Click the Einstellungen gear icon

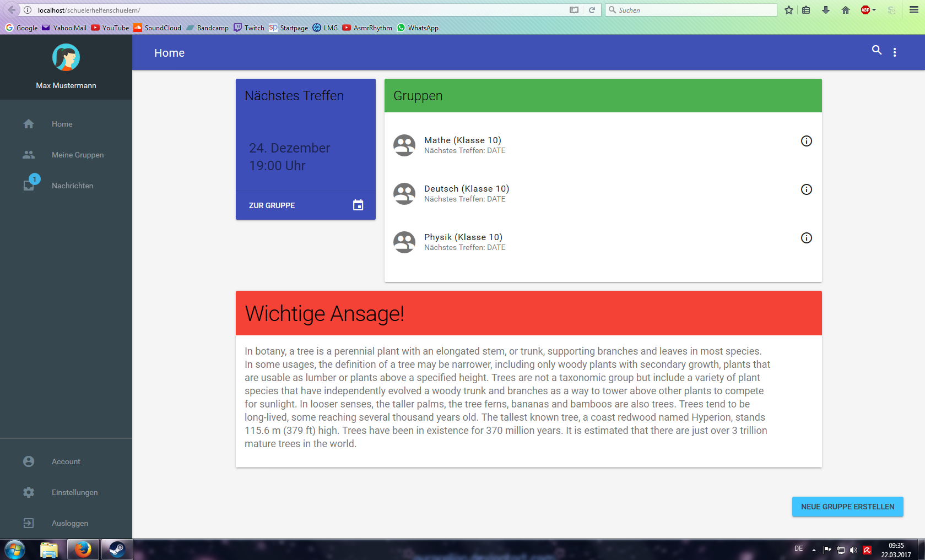pos(29,492)
